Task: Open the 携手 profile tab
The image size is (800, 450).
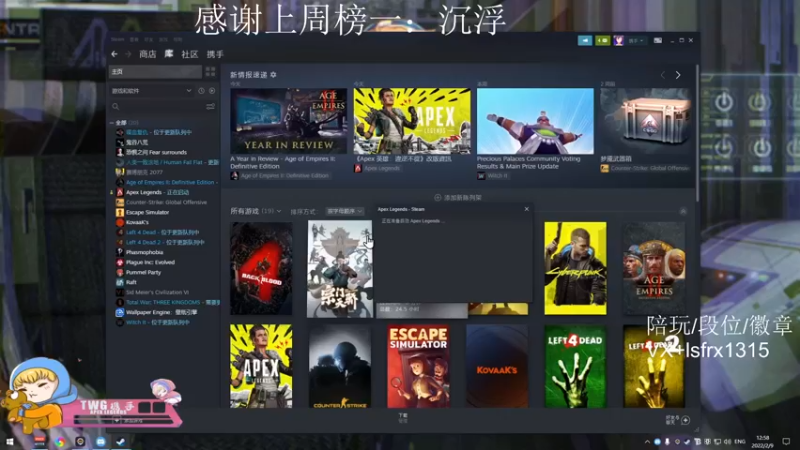Action: 215,54
